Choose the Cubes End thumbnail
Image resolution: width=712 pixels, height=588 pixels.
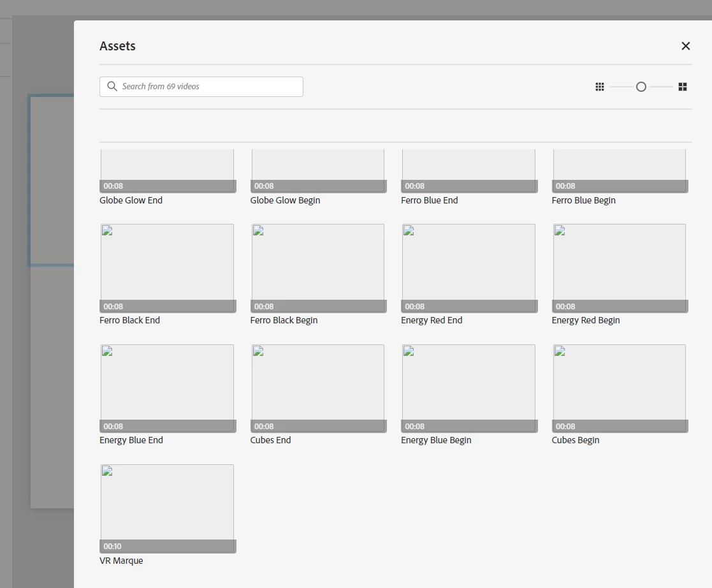click(x=318, y=388)
